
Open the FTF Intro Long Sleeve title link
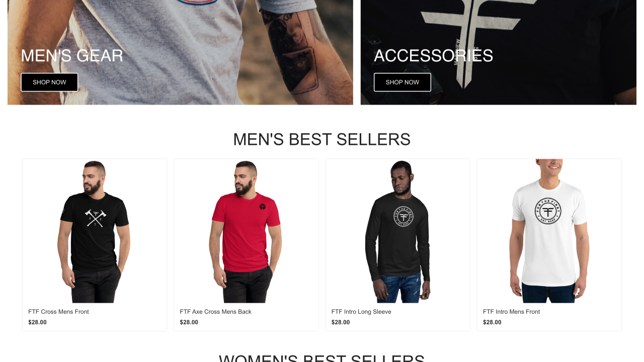[361, 312]
